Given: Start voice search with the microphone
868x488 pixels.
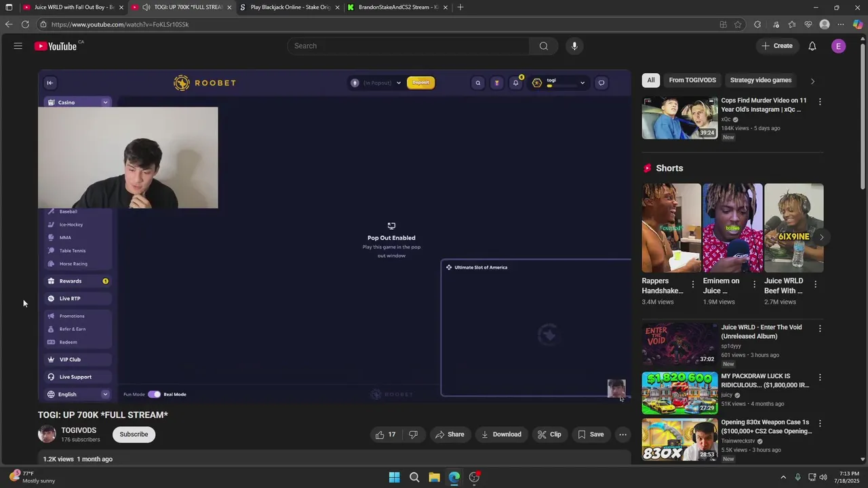Looking at the screenshot, I should coord(574,46).
